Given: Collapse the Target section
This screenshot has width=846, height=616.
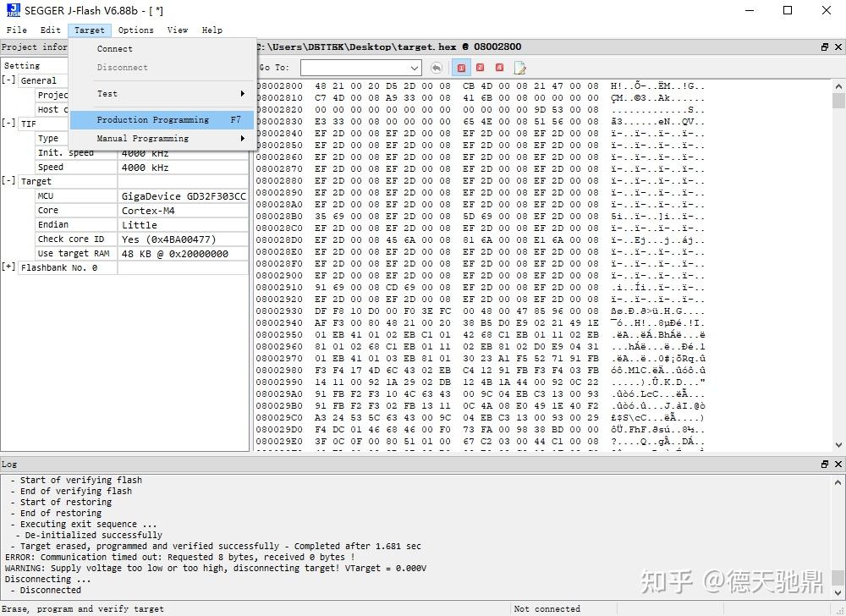Looking at the screenshot, I should click(x=8, y=181).
